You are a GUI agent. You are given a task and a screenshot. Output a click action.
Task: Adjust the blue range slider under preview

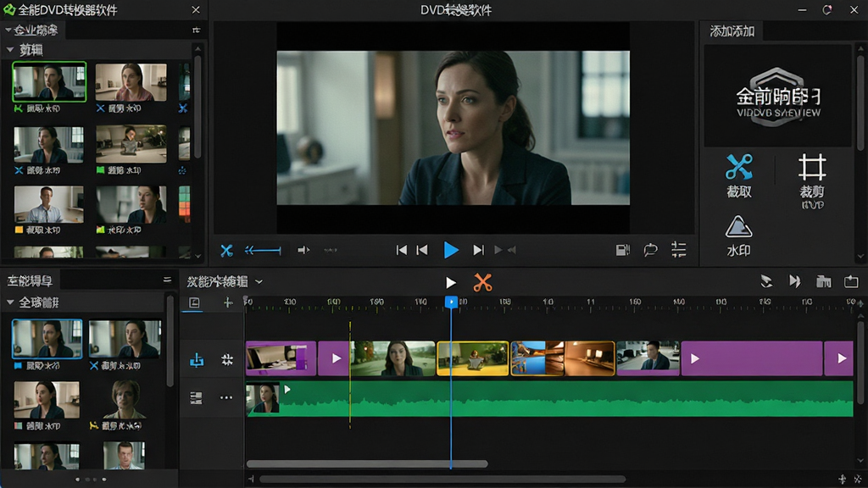[x=263, y=251]
